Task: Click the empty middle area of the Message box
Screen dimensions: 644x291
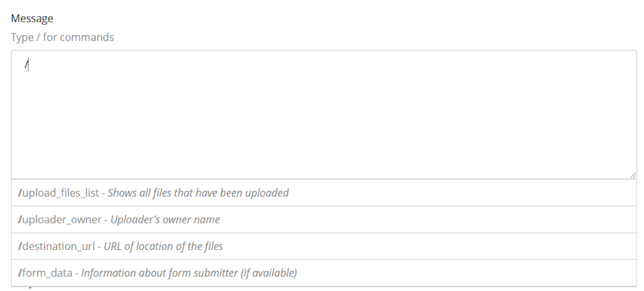Action: 324,119
